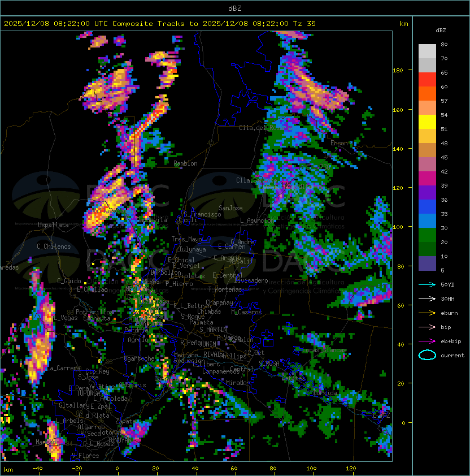The height and width of the screenshot is (476, 470).
Task: Click the 'L_Asuncion' map label
Action: pyautogui.click(x=257, y=220)
